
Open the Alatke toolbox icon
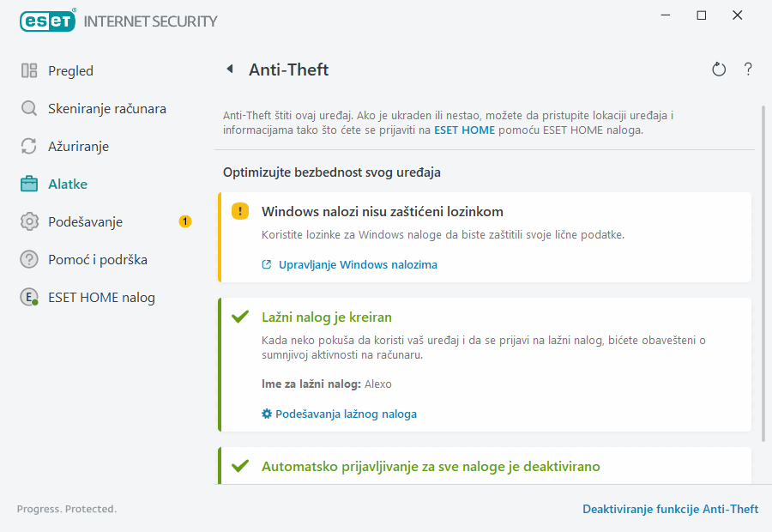[x=28, y=184]
